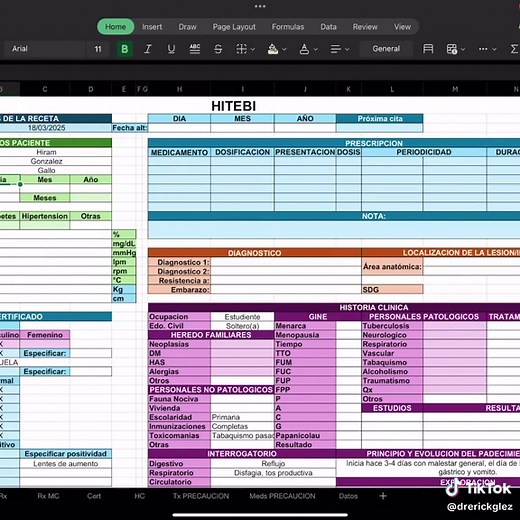Select the empty cell under DIA
Viewport: 520px width, 520px height.
pyautogui.click(x=179, y=128)
